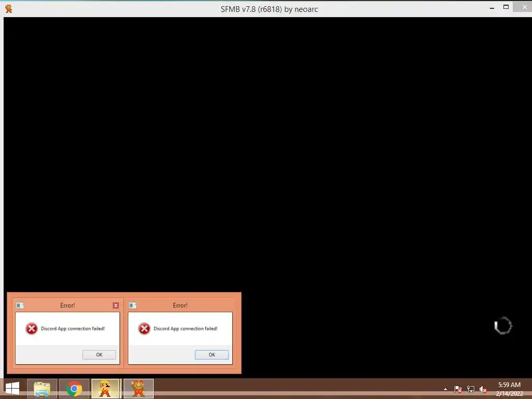Image resolution: width=532 pixels, height=399 pixels.
Task: Click OK in the right Error dialog
Action: (212, 354)
